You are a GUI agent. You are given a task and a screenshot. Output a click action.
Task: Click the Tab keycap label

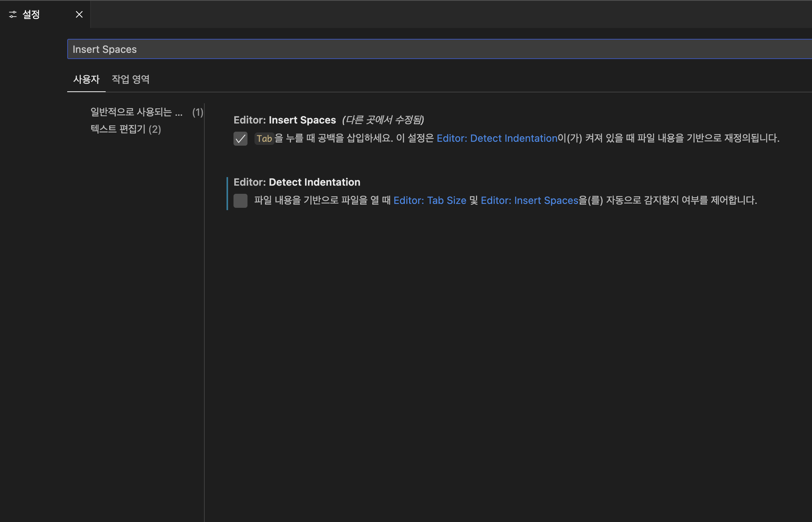point(264,139)
